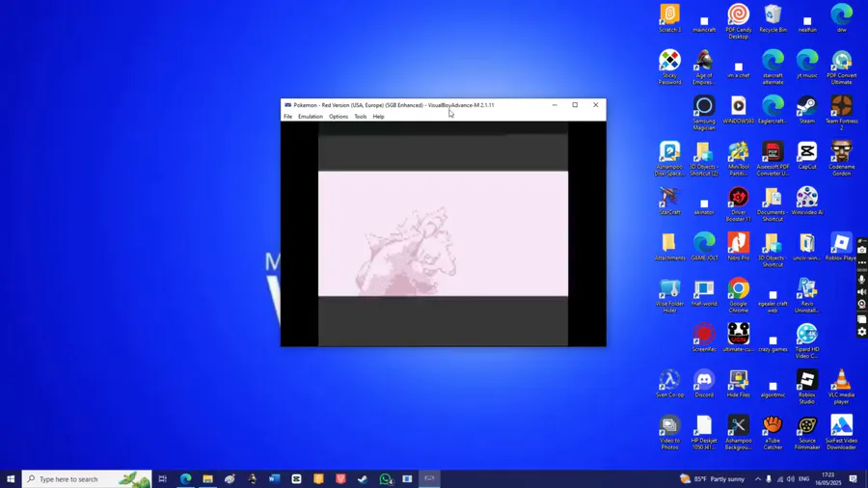Select the Roblox Player desktop icon
This screenshot has height=488, width=868.
coord(841,247)
